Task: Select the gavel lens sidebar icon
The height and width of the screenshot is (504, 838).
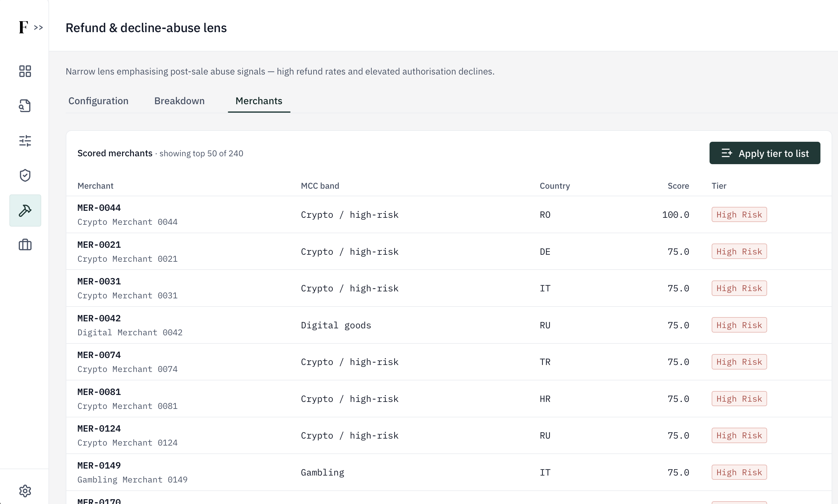Action: coord(25,211)
